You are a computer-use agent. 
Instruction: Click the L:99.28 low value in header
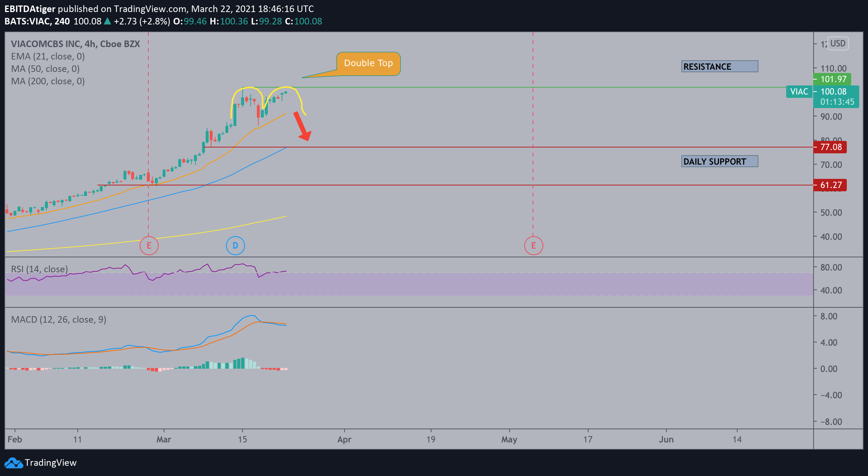[266, 21]
